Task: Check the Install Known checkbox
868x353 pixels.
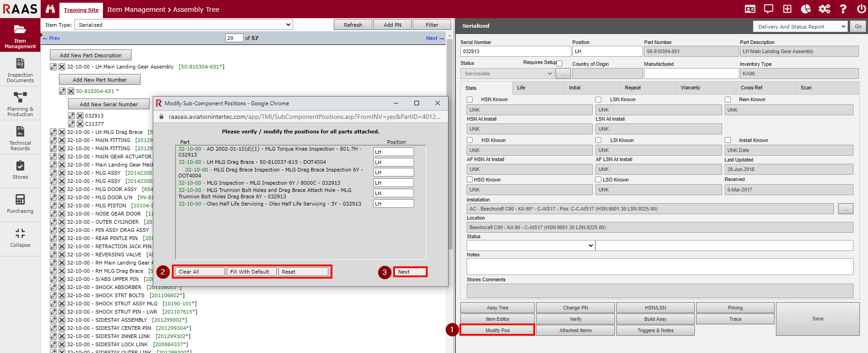Action: (727, 140)
